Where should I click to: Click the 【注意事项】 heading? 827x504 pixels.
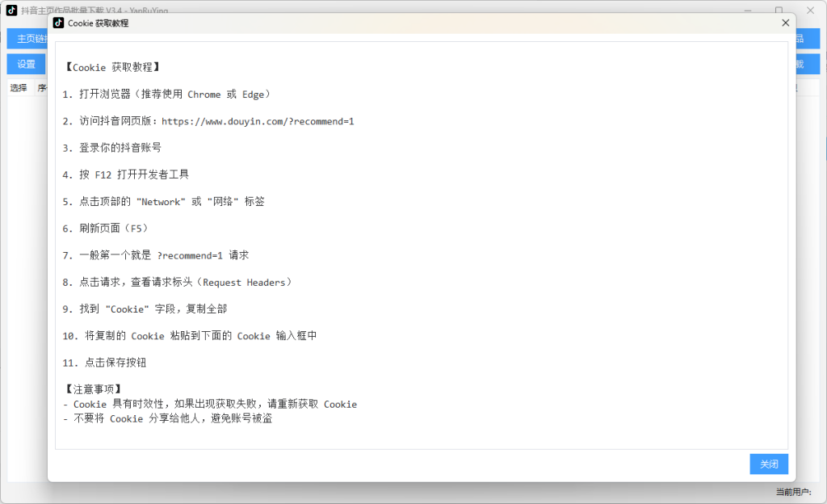(x=92, y=389)
